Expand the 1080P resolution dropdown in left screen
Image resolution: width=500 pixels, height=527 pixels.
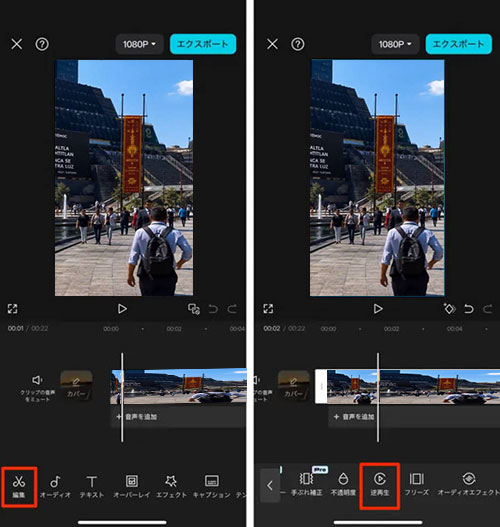click(139, 44)
